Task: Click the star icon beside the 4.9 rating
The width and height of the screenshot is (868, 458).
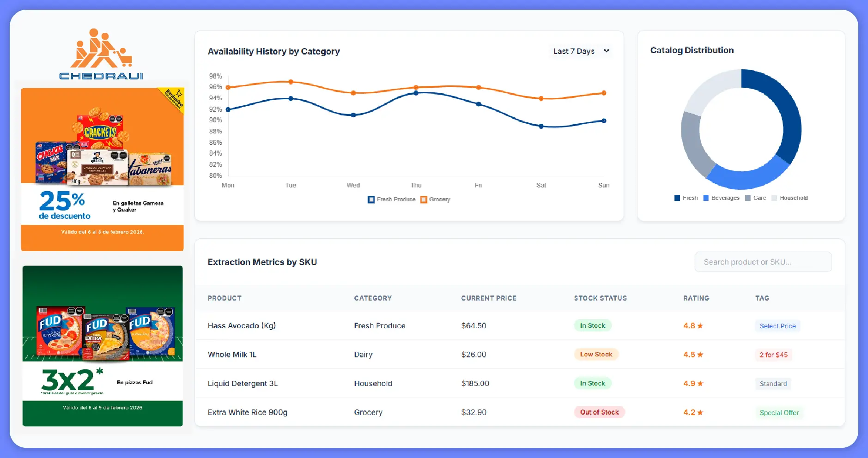Action: (700, 384)
